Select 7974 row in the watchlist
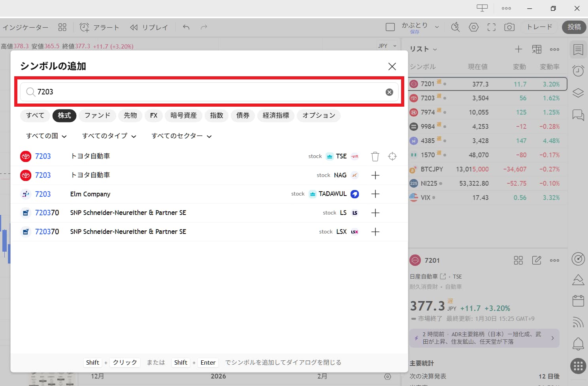The width and height of the screenshot is (588, 386). (x=488, y=112)
